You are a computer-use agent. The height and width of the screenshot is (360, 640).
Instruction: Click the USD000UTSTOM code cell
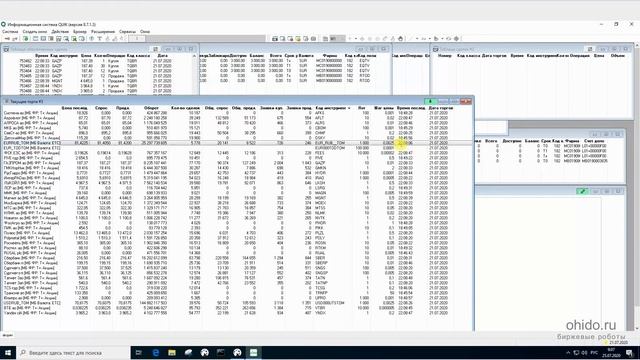click(x=330, y=303)
